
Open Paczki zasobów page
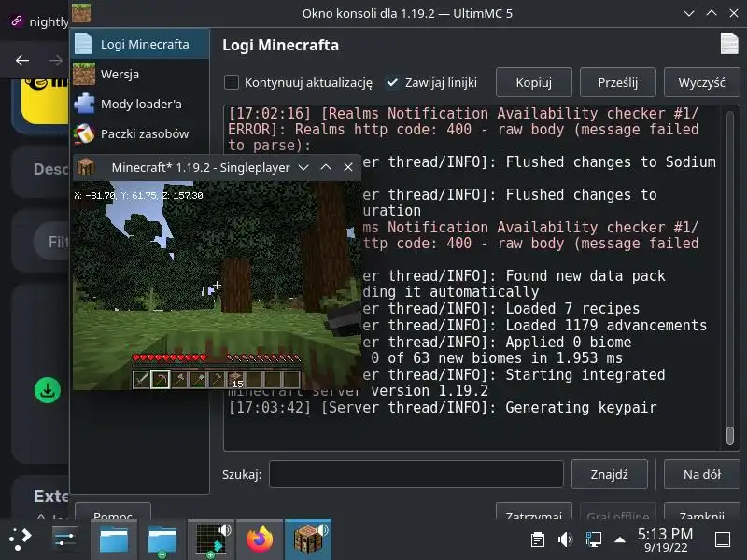click(x=140, y=133)
